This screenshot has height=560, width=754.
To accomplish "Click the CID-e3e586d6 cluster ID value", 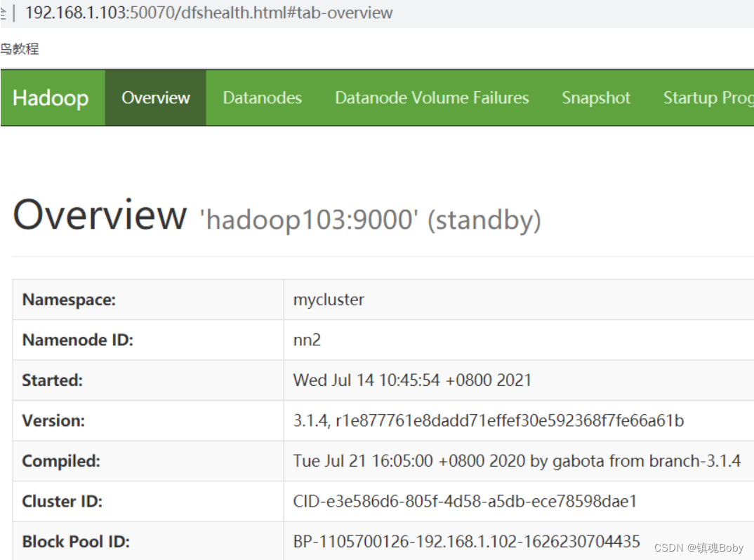I will coord(465,501).
